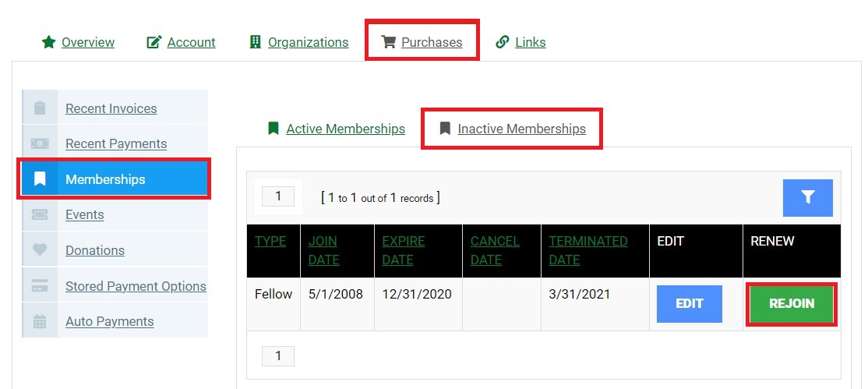
Task: Click the blue filter funnel icon
Action: pyautogui.click(x=808, y=198)
